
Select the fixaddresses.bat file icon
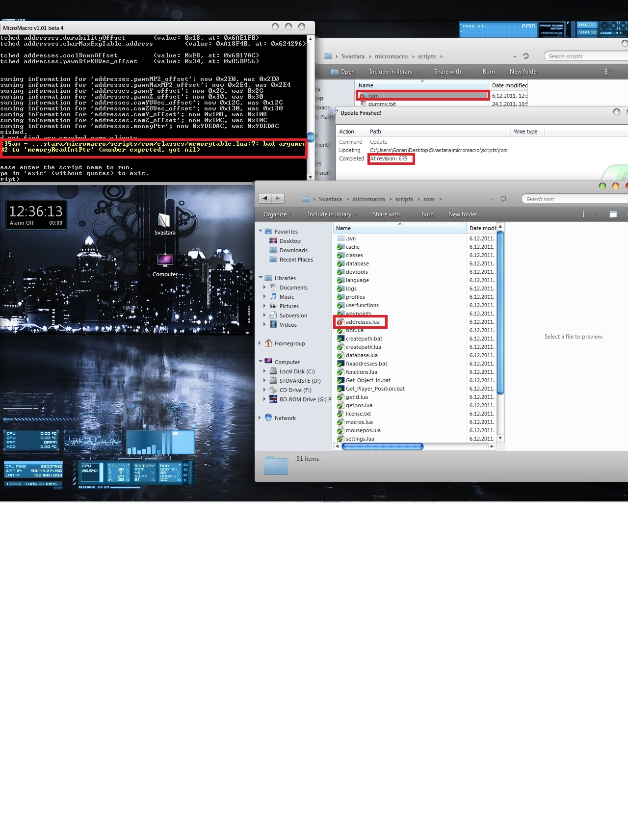click(340, 364)
